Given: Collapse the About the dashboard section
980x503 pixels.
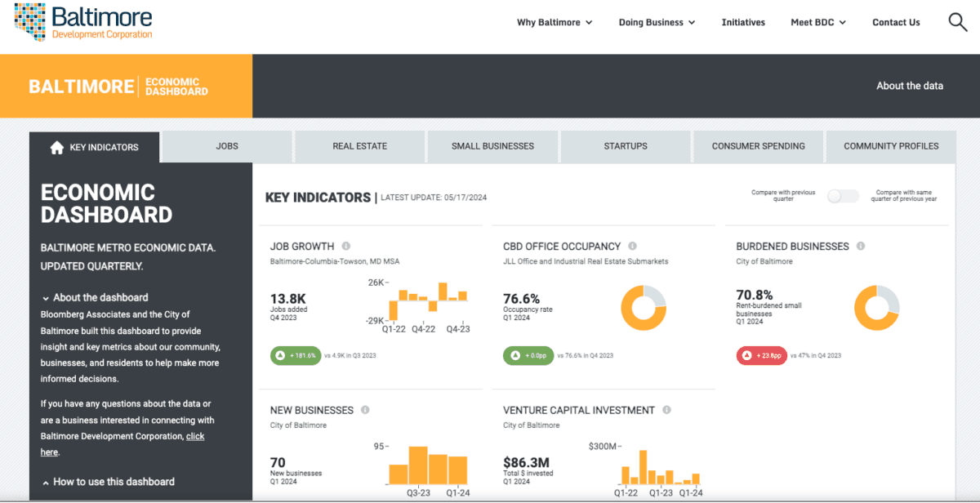Looking at the screenshot, I should tap(98, 297).
